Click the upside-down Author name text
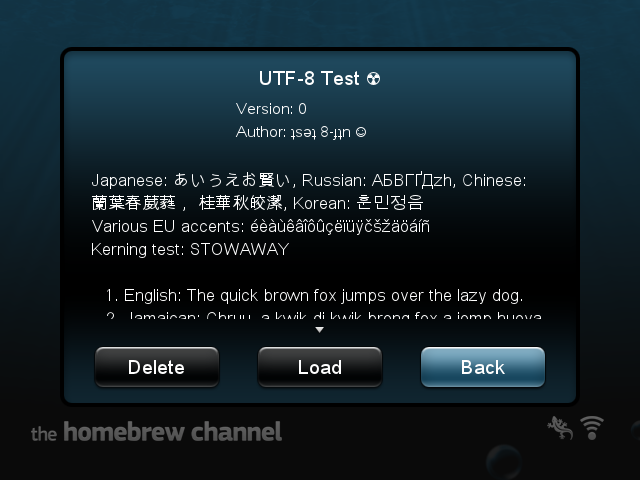This screenshot has width=640, height=480. coord(320,132)
